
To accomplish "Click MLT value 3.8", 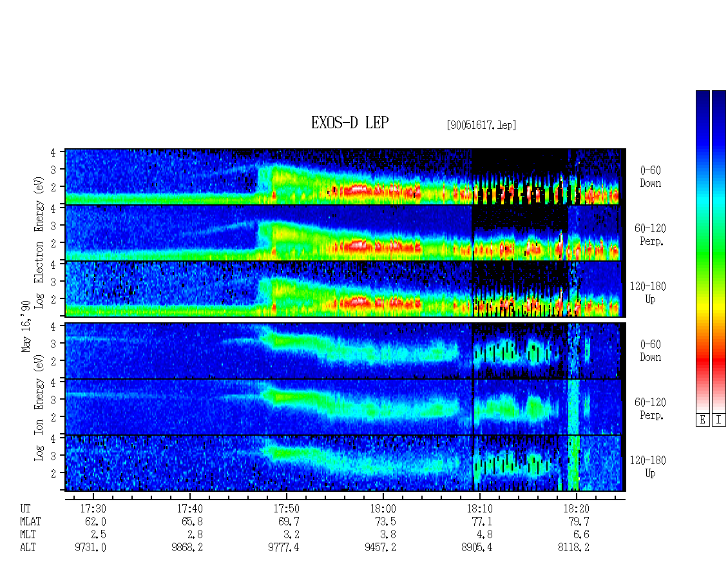I will [388, 535].
